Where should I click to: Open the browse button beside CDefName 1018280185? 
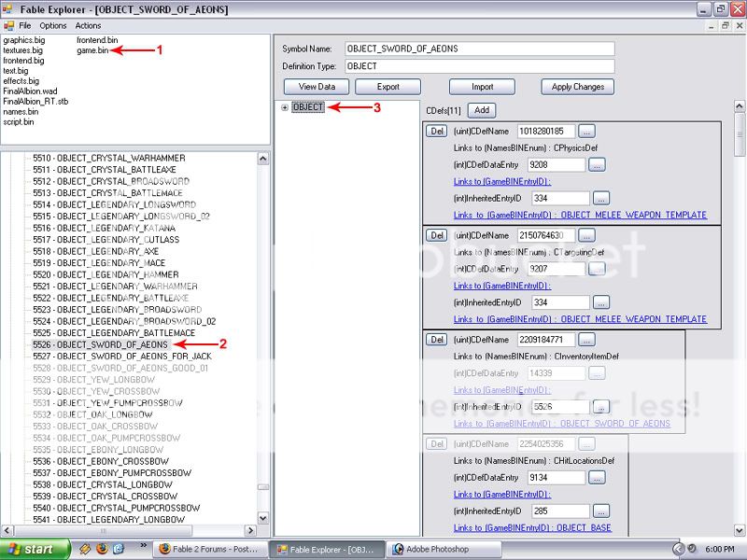coord(587,132)
